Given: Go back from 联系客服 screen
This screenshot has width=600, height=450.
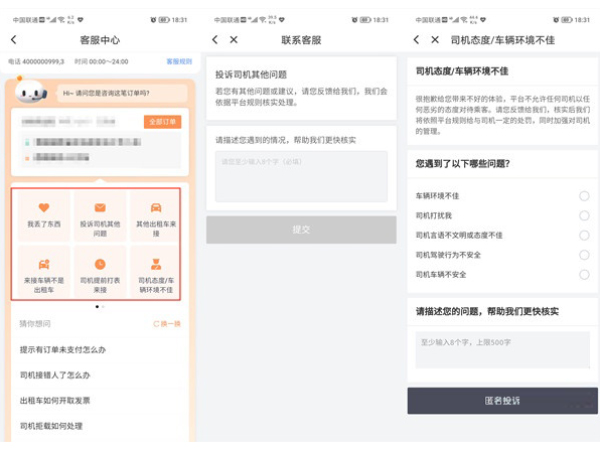Looking at the screenshot, I should [x=215, y=39].
